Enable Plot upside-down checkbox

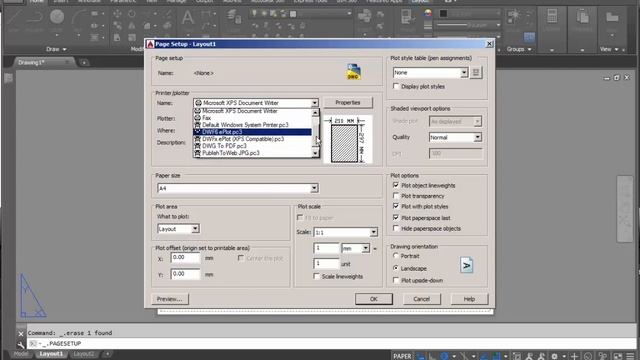pyautogui.click(x=396, y=280)
